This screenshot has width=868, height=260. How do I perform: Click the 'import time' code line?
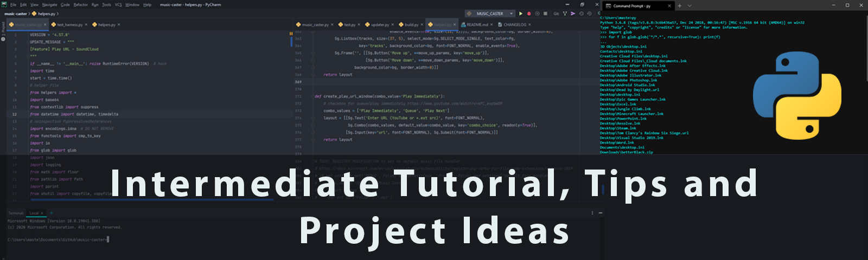(x=42, y=71)
